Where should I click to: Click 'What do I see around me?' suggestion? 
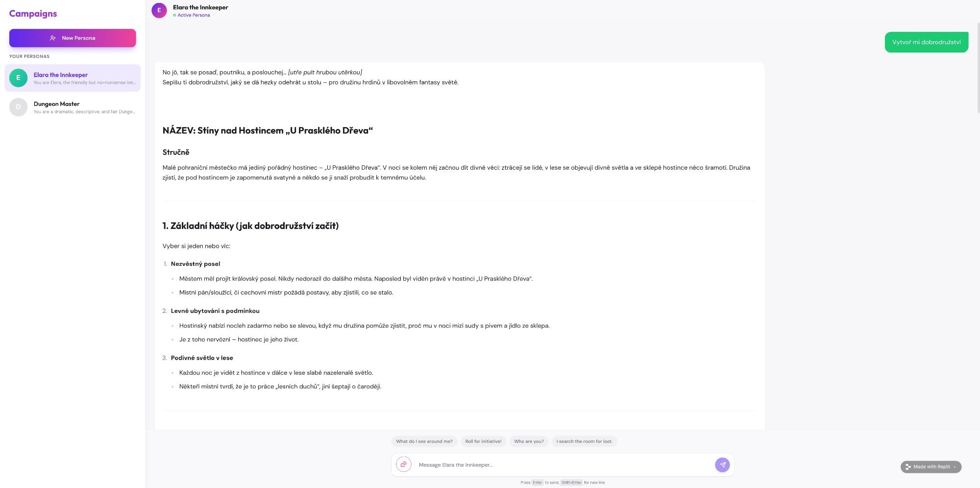pyautogui.click(x=424, y=441)
